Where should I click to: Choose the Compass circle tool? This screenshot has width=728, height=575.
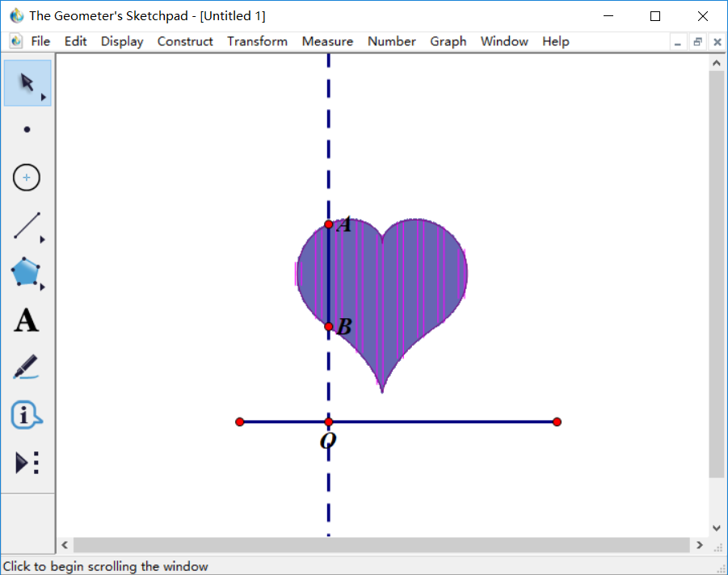[27, 178]
